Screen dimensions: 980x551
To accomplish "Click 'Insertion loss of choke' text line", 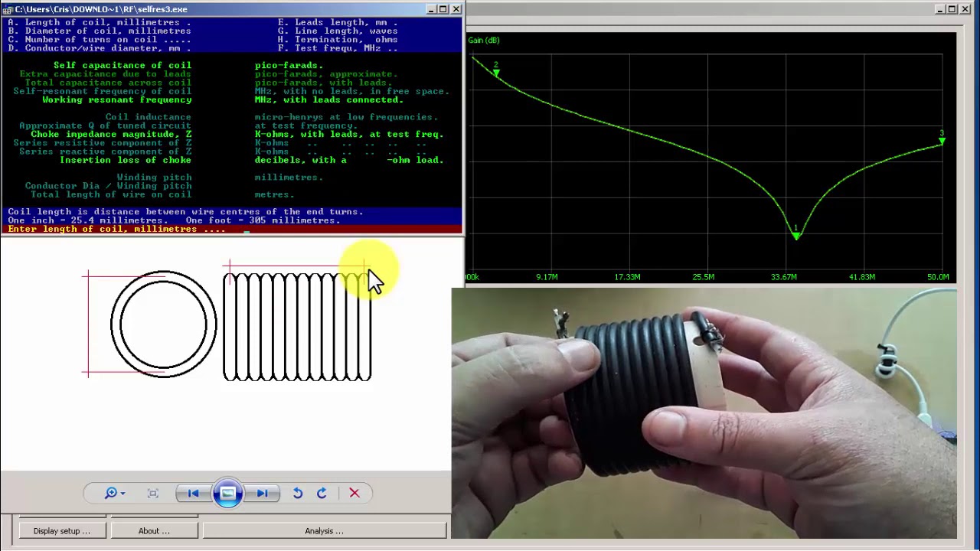I will click(126, 160).
